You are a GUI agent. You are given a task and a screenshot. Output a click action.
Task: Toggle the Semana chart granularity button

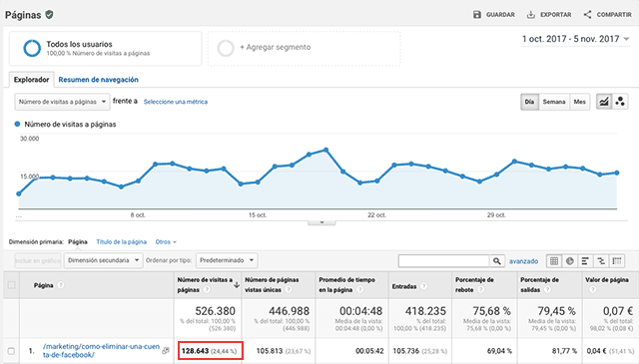(554, 102)
